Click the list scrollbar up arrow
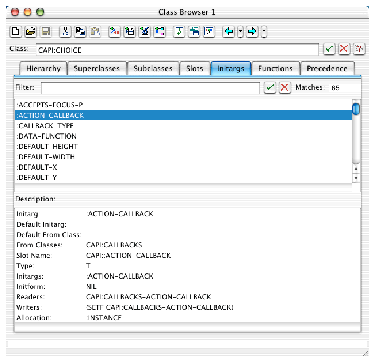377x364 pixels. click(356, 169)
